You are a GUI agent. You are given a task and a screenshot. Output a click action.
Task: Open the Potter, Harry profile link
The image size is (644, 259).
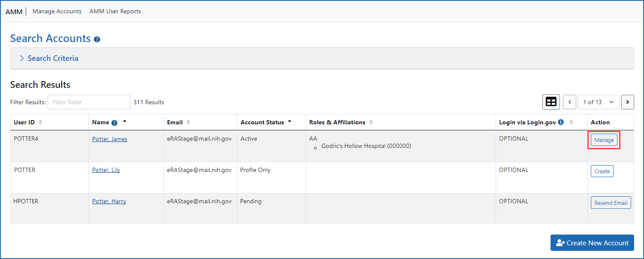coord(109,202)
